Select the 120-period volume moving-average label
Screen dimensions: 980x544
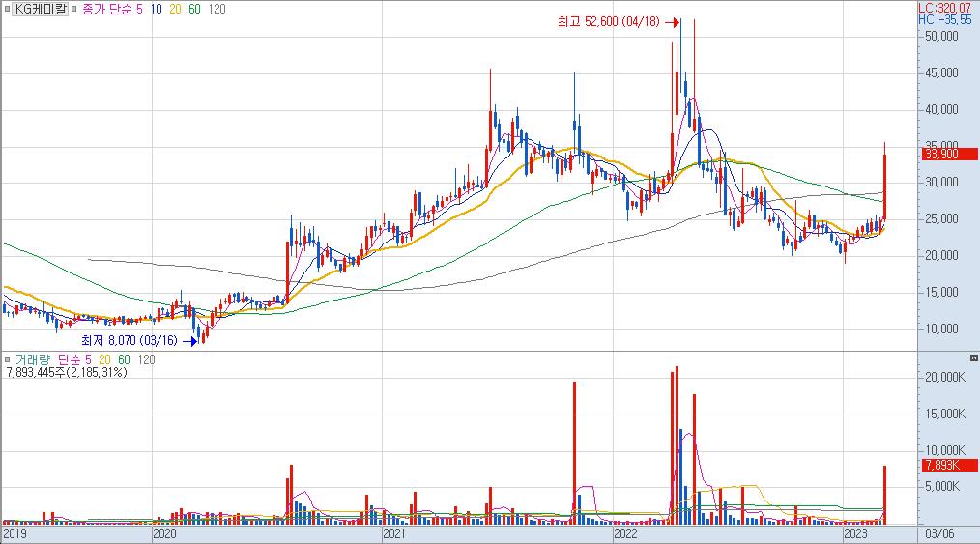(146, 359)
